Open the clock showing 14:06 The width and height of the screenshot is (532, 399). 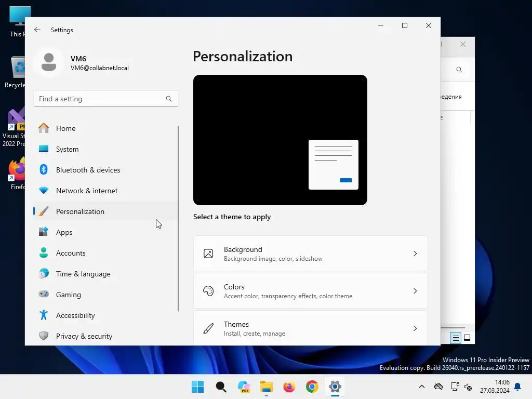click(495, 387)
